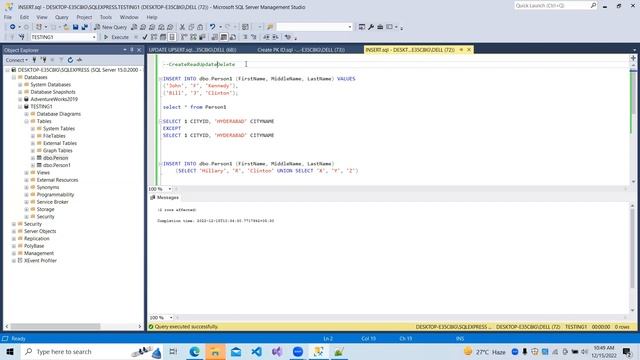Click the Filter icon in Object Explorer toolbar
The height and width of the screenshot is (360, 640).
pyautogui.click(x=61, y=60)
